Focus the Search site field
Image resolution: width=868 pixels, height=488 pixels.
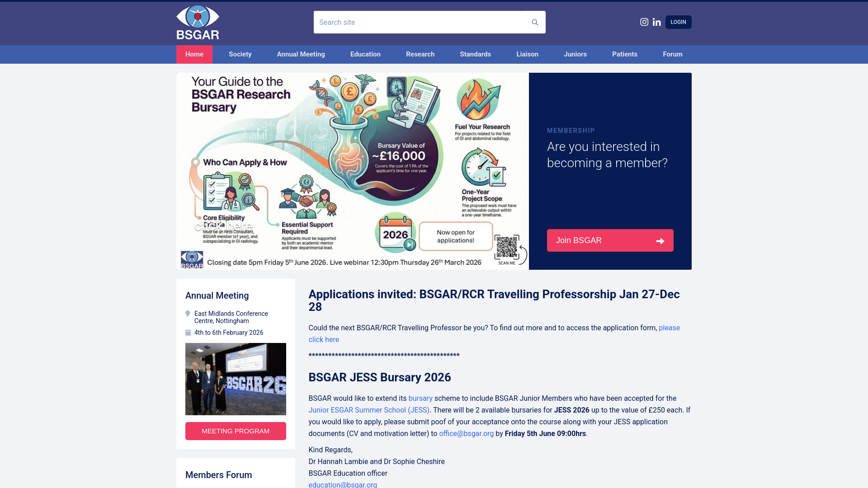click(x=429, y=22)
